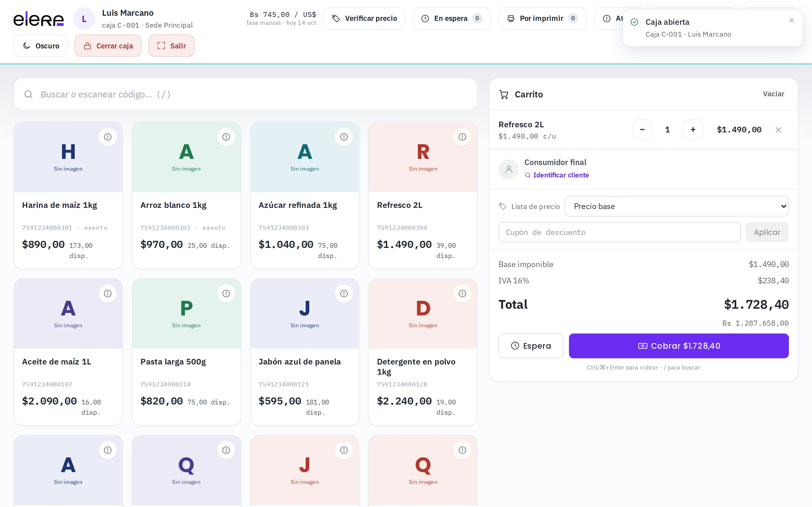Open info icon on Harina de maíz card
This screenshot has height=507, width=812.
(108, 137)
